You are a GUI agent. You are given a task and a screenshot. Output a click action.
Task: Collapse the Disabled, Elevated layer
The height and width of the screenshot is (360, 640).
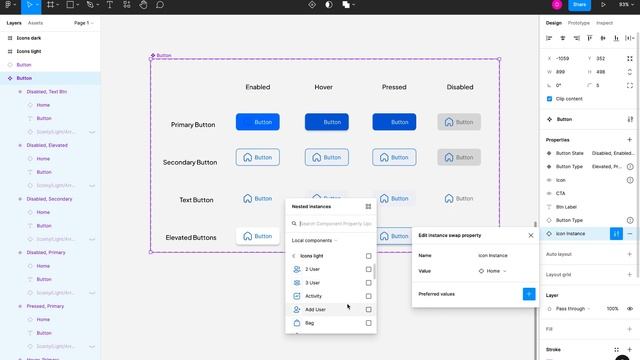coord(20,145)
